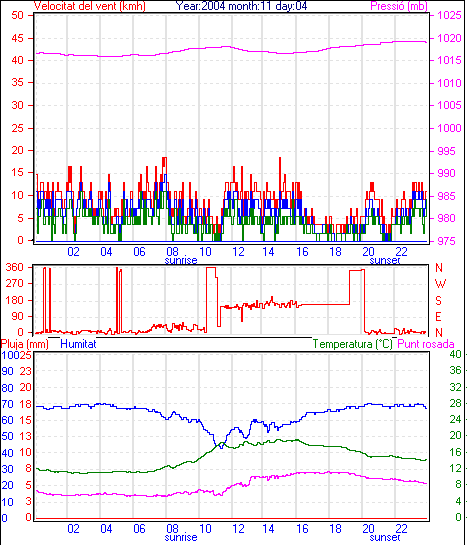
Task: Click the 'Pressió (mb)' axis title
Action: 399,6
